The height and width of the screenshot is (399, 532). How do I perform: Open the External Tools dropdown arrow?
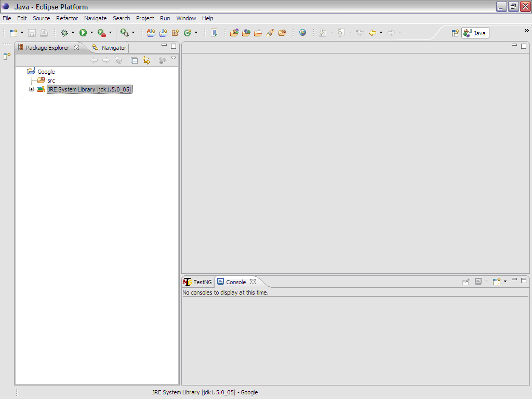(110, 33)
